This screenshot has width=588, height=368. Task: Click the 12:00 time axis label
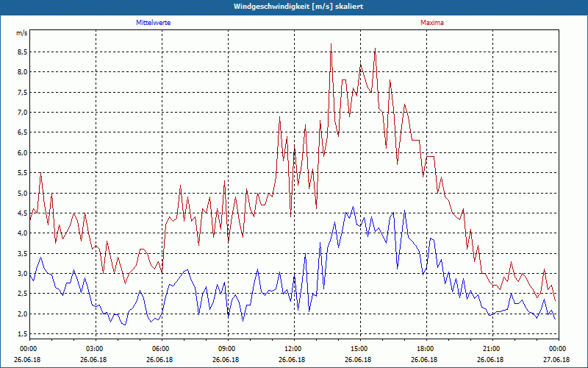tap(294, 349)
